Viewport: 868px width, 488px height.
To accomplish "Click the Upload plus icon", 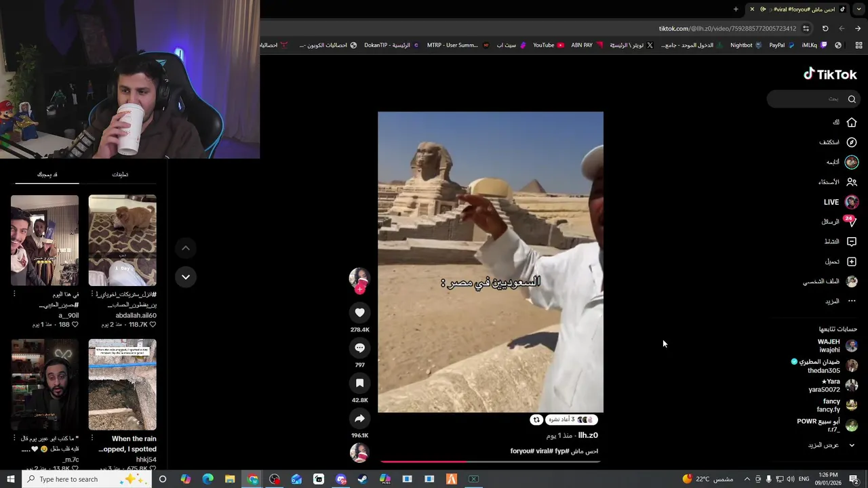I will (x=852, y=262).
